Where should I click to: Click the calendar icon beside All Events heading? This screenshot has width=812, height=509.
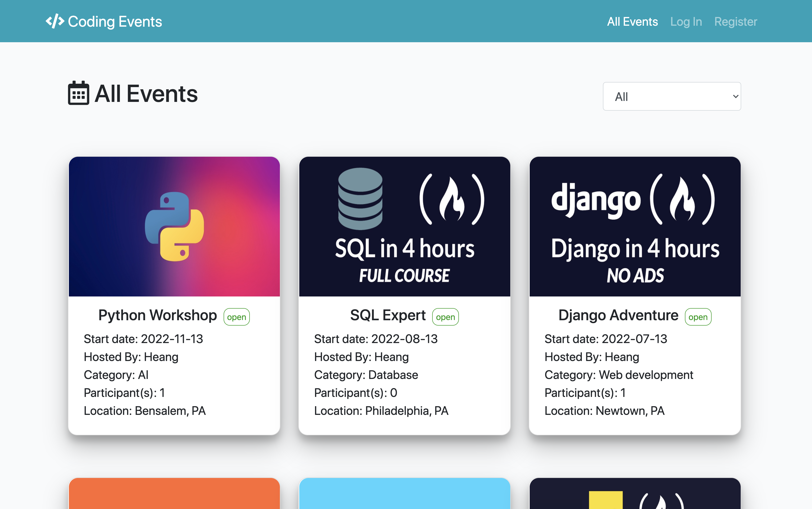[x=79, y=93]
